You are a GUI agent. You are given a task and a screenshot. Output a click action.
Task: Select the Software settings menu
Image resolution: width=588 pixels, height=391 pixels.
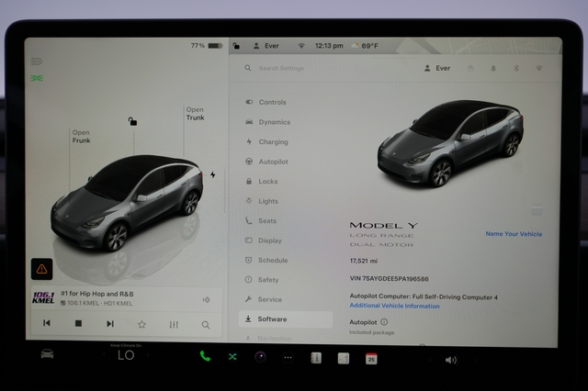(x=286, y=319)
